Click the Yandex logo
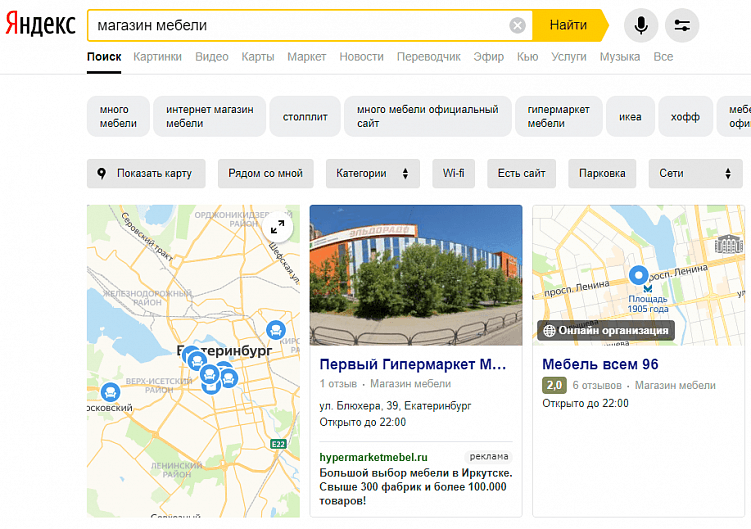 pos(40,25)
